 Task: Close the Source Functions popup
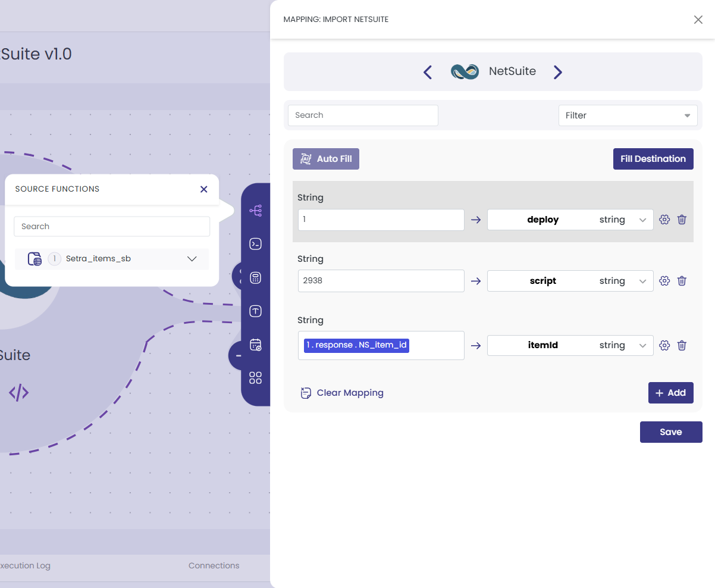(x=204, y=189)
